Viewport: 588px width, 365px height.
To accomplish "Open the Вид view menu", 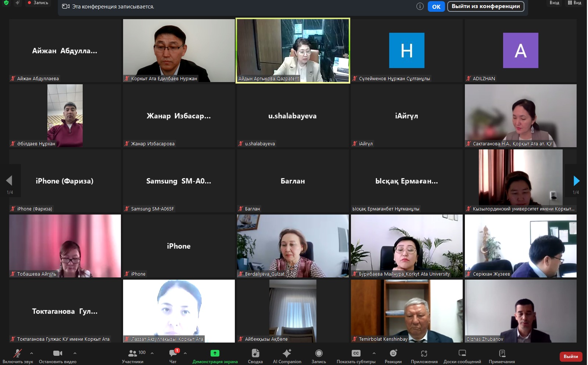I will point(574,3).
